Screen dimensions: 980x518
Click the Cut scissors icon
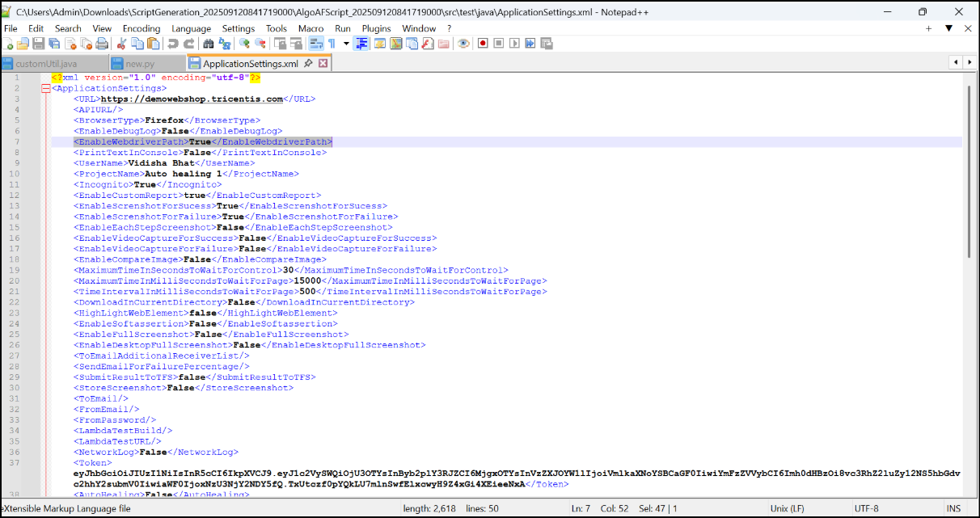tap(121, 44)
